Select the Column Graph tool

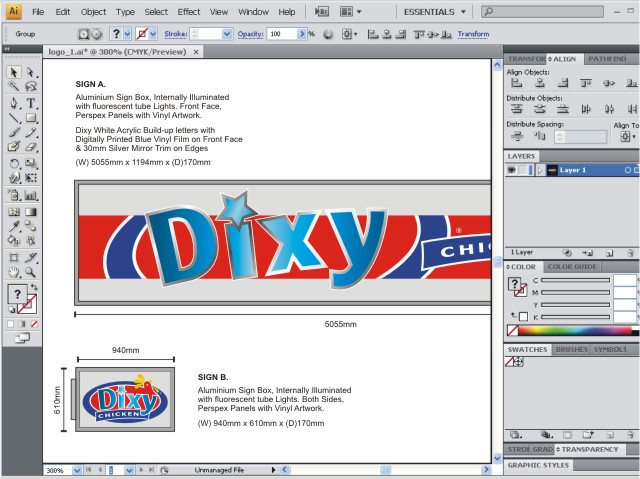click(31, 195)
